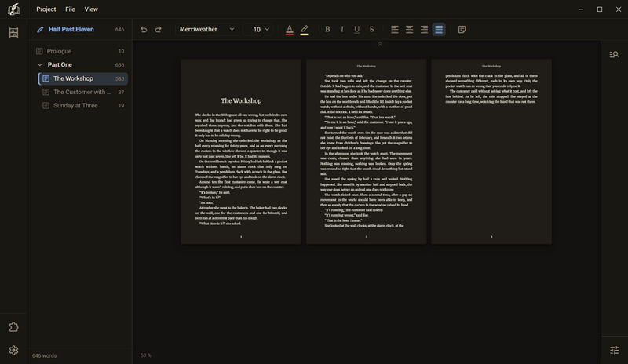Select the Part One label in the tree
The height and width of the screenshot is (364, 628).
point(60,65)
